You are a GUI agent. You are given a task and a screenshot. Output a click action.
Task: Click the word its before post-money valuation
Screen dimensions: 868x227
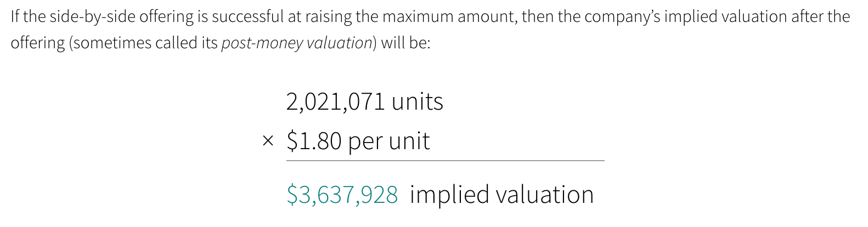click(209, 43)
